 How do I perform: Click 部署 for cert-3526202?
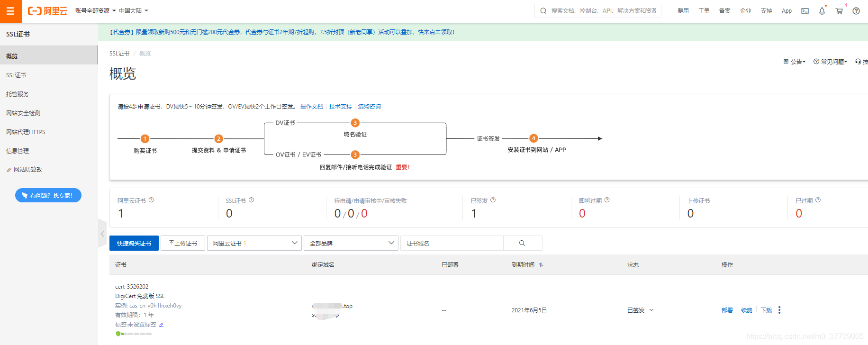pos(727,310)
